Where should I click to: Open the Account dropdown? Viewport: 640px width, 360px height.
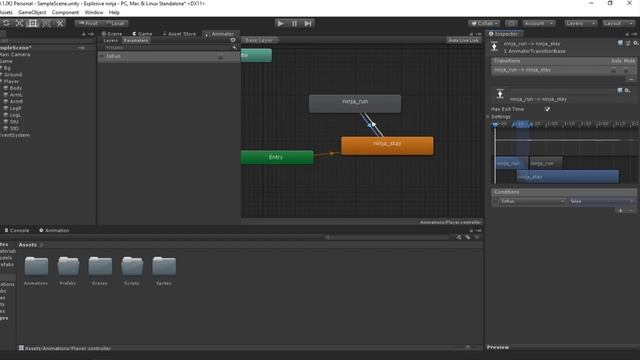tap(539, 23)
